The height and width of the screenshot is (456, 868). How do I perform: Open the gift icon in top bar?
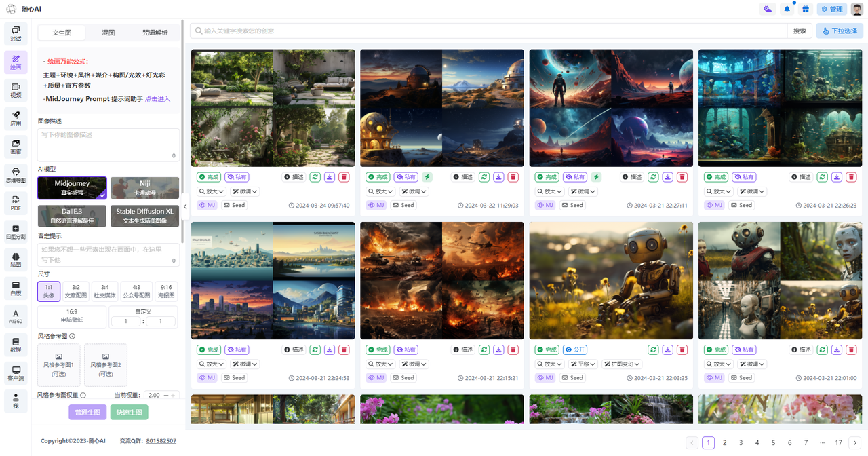pos(805,9)
